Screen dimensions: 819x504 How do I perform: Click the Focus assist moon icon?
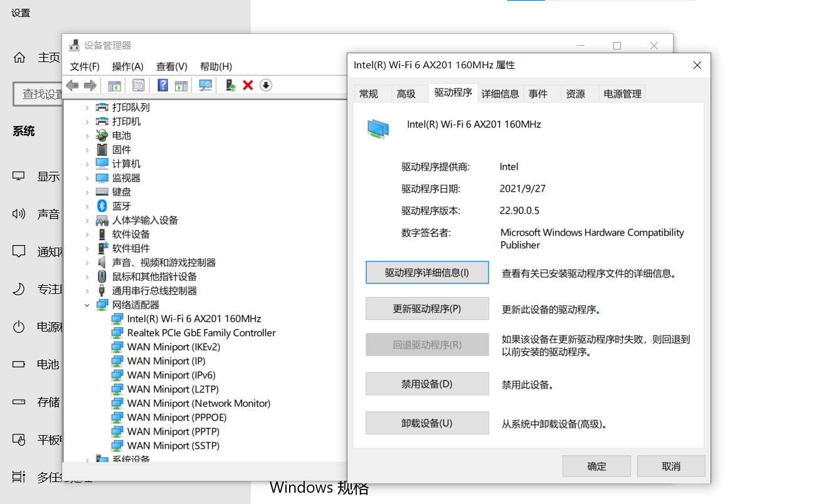[19, 289]
